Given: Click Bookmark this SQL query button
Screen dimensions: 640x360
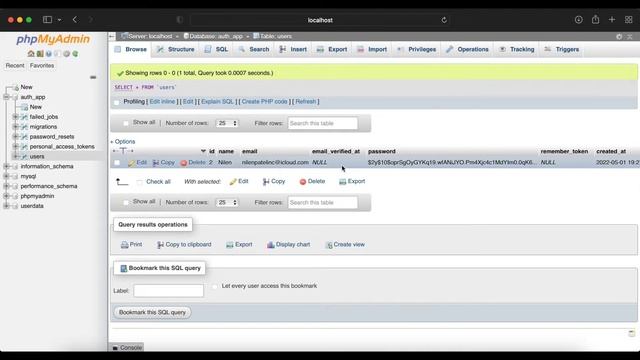Looking at the screenshot, I should (152, 312).
